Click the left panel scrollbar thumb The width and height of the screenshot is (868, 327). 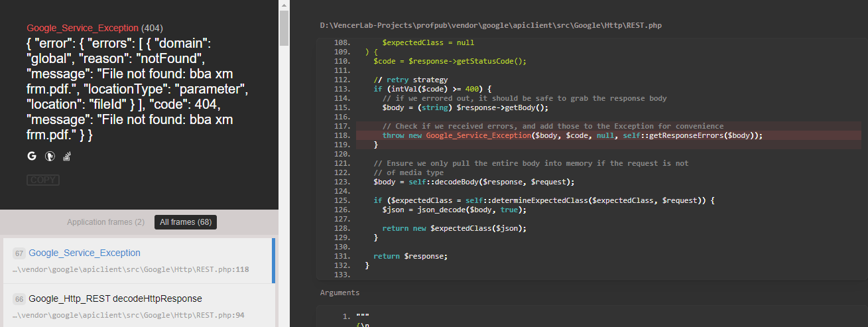[x=284, y=27]
